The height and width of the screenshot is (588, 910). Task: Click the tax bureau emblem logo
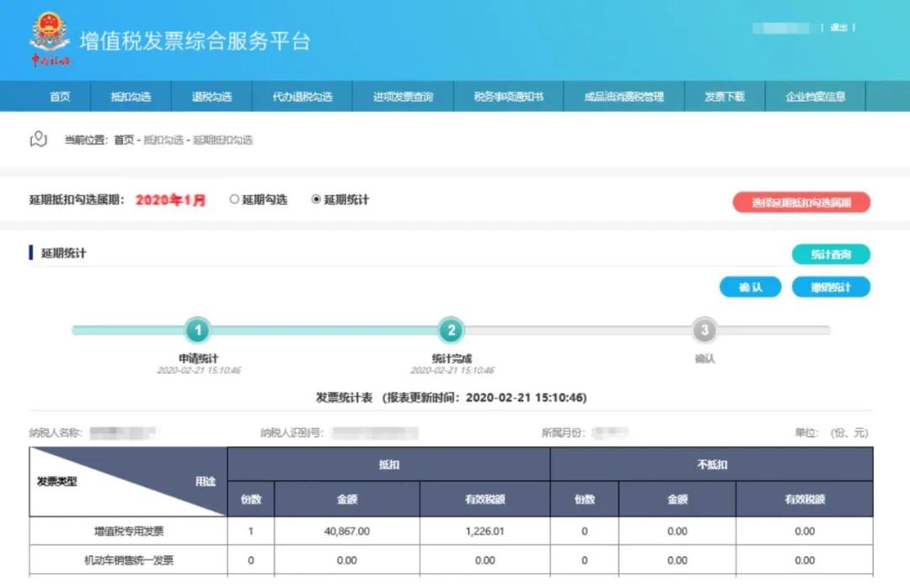point(50,38)
